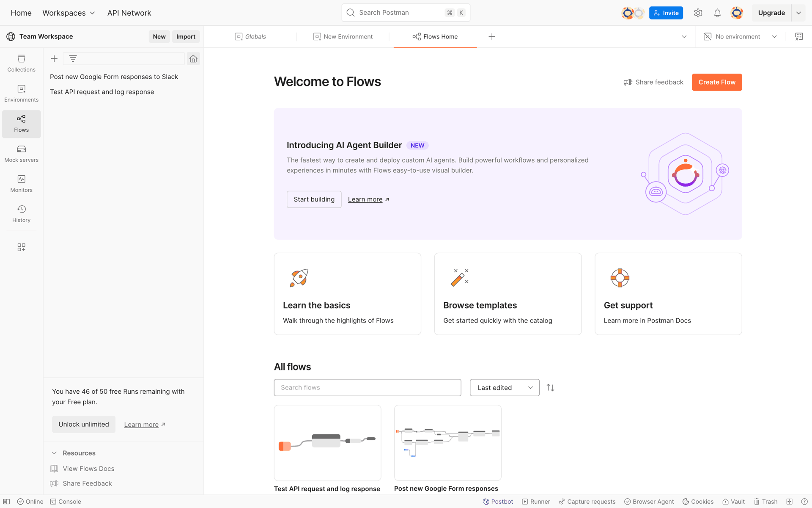Open the No environment selector
The height and width of the screenshot is (508, 812).
coord(740,36)
